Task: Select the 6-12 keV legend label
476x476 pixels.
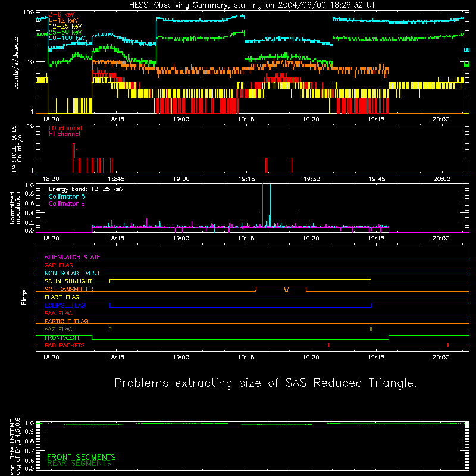Action: pyautogui.click(x=63, y=20)
